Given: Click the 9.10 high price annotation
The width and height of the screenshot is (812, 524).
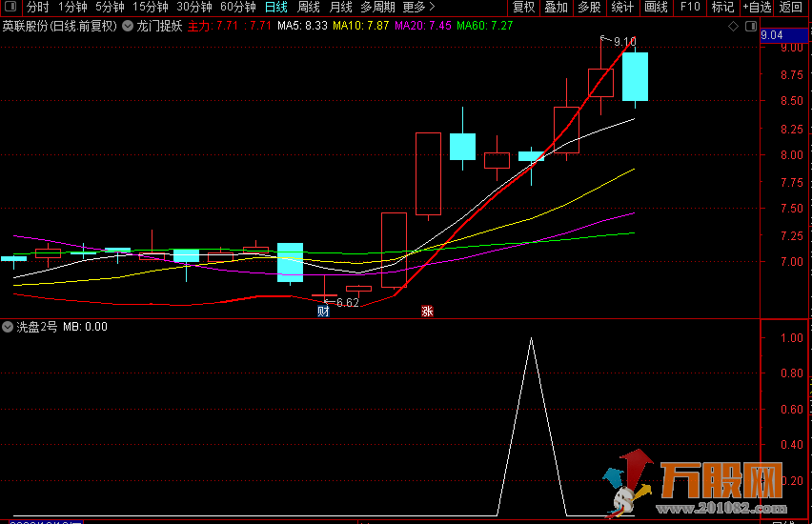Looking at the screenshot, I should pos(624,41).
